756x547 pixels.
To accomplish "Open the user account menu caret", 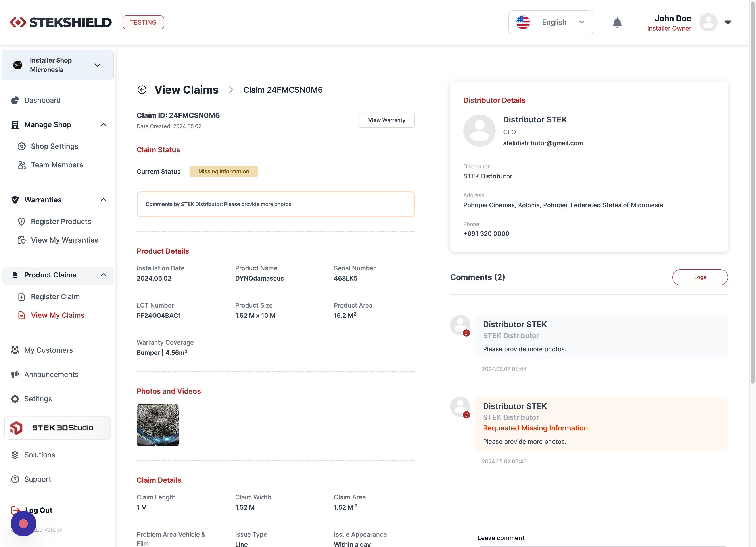I will coord(728,22).
